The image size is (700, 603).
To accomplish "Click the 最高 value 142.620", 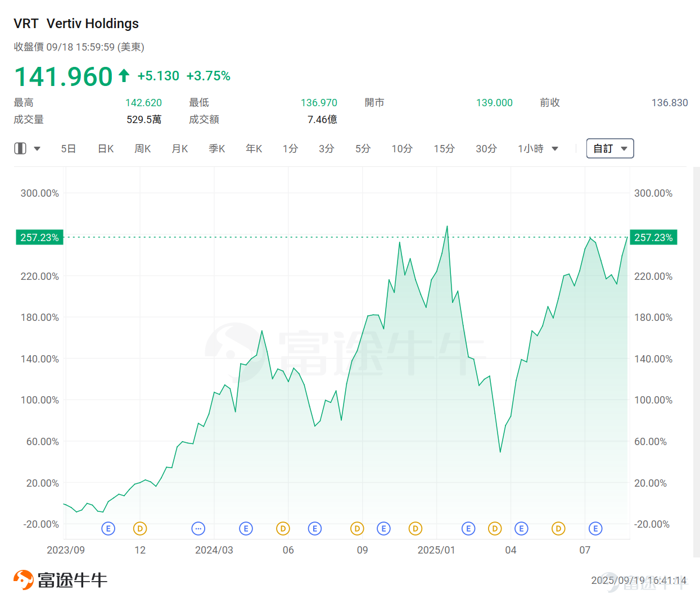I will point(143,103).
